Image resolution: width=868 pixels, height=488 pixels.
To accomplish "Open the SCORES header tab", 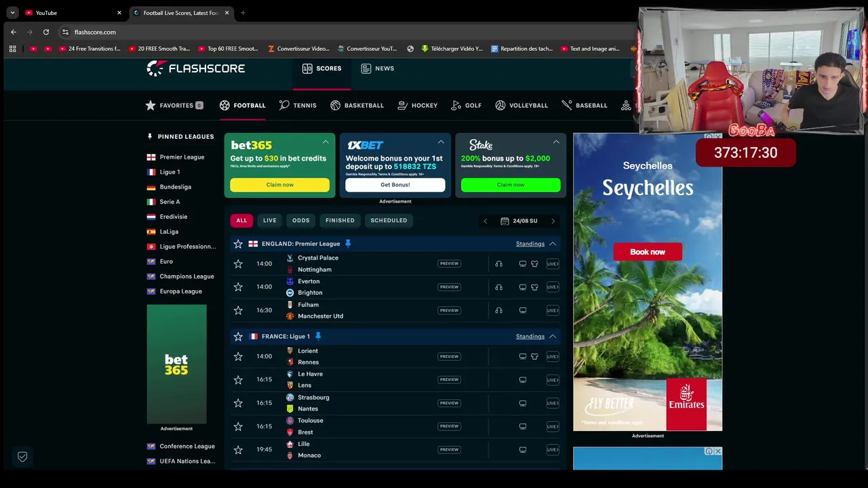I will coord(321,68).
